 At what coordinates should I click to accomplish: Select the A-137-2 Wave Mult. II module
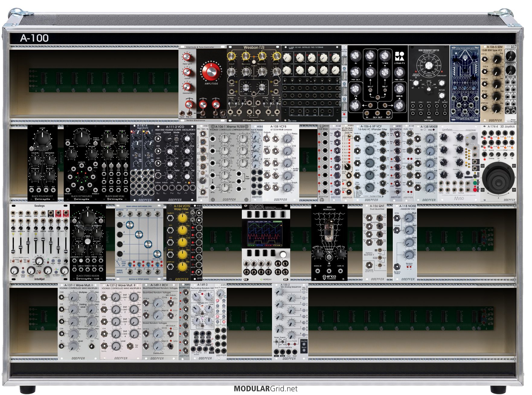pyautogui.click(x=121, y=322)
